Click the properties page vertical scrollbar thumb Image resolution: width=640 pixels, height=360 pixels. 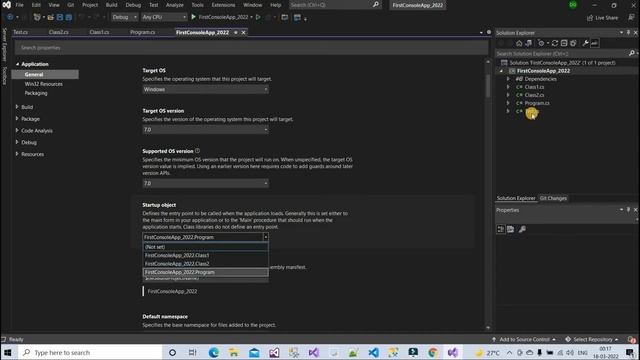(x=488, y=86)
